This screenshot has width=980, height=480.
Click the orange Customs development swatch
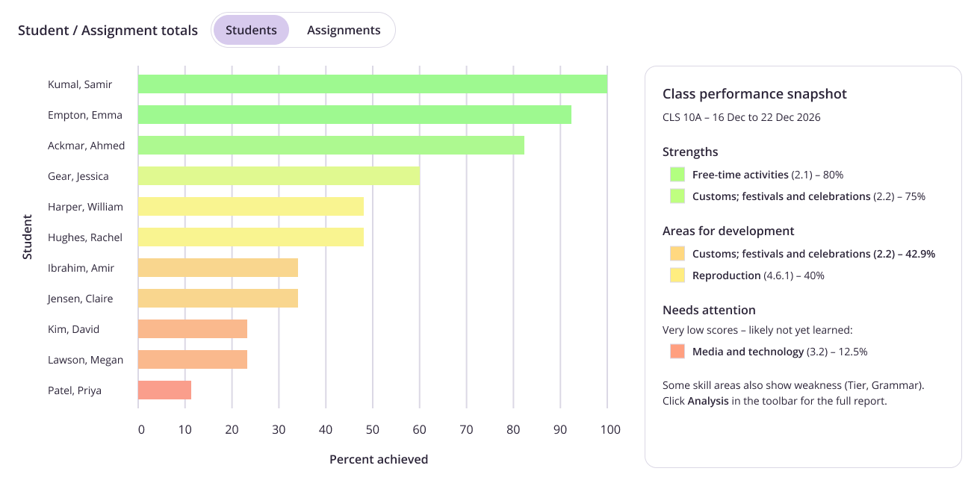pyautogui.click(x=677, y=254)
